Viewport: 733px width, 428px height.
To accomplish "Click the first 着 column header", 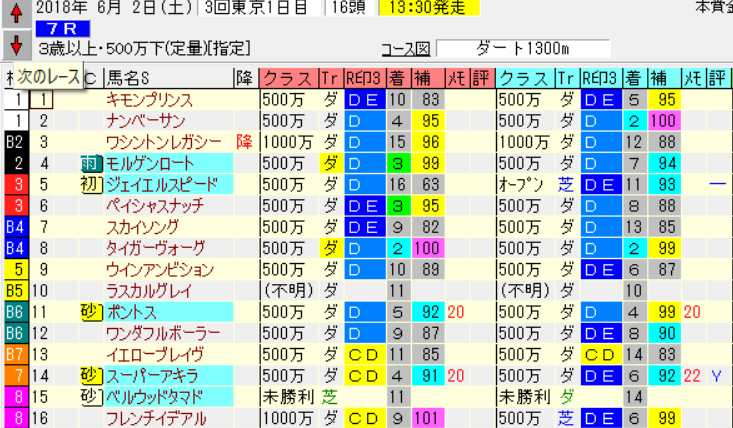I will click(398, 78).
